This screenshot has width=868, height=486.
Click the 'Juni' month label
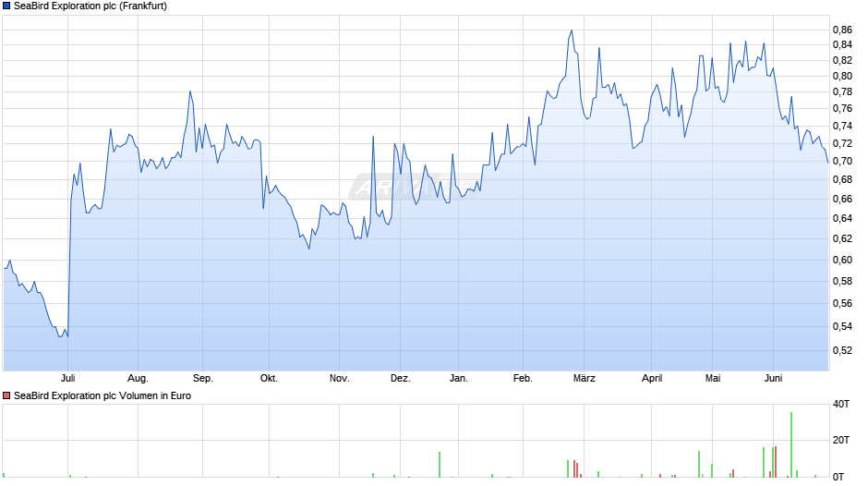(x=773, y=379)
